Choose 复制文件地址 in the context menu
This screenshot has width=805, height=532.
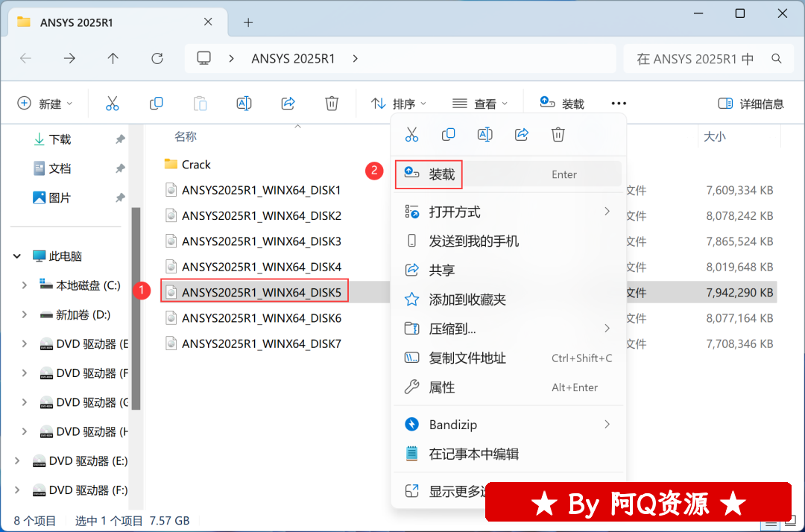pos(508,358)
